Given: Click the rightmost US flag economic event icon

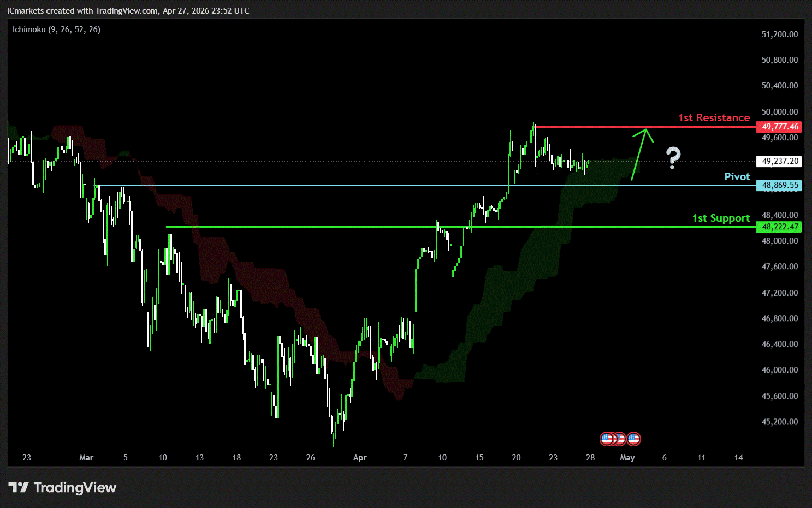Looking at the screenshot, I should point(633,439).
